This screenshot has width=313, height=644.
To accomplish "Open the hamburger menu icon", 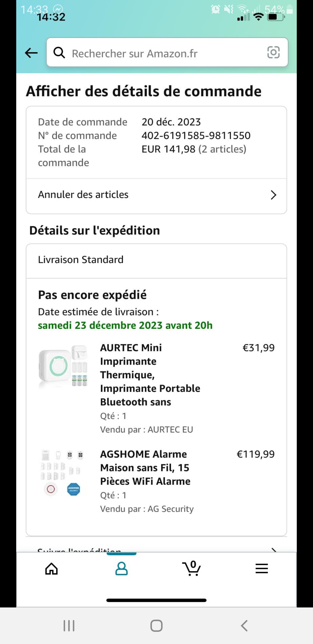I will [x=261, y=569].
